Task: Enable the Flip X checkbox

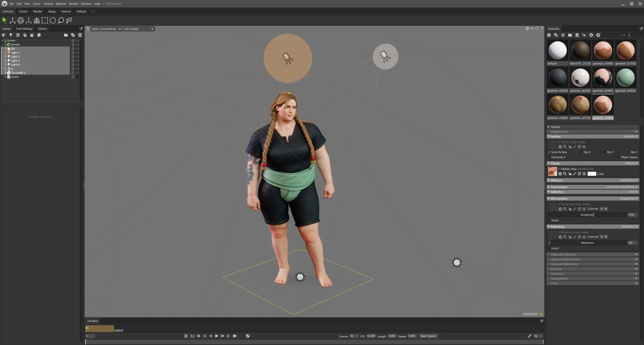Action: pos(581,152)
